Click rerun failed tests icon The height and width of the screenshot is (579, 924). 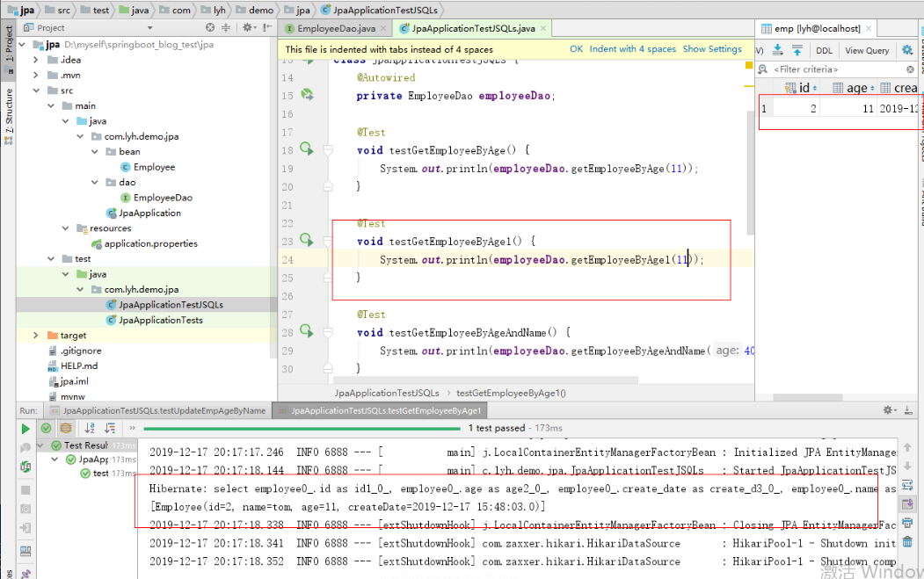pyautogui.click(x=25, y=448)
